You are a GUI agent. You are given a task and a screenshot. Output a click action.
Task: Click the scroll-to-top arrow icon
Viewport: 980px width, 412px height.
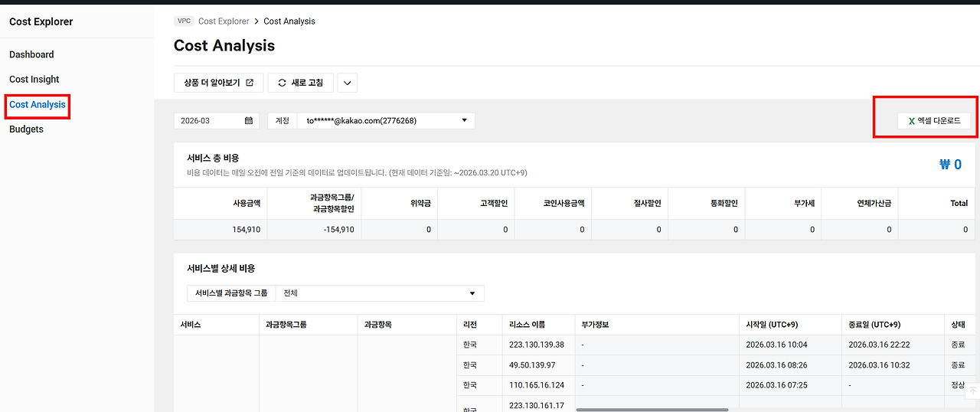tap(972, 391)
